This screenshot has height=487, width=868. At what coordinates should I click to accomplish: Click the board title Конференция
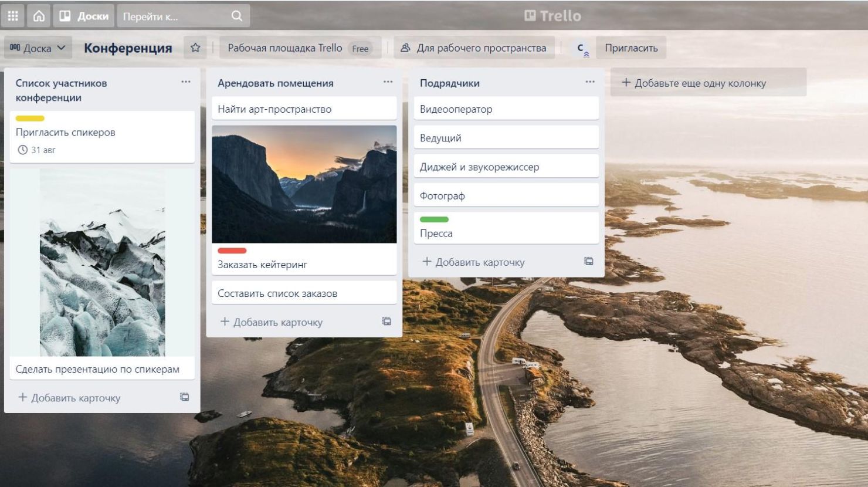(128, 48)
